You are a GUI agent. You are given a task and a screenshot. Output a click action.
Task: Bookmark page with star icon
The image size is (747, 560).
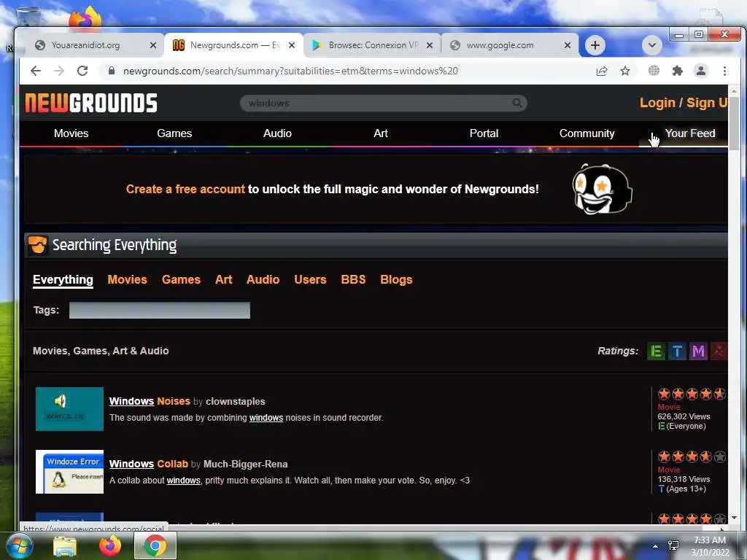pos(625,71)
